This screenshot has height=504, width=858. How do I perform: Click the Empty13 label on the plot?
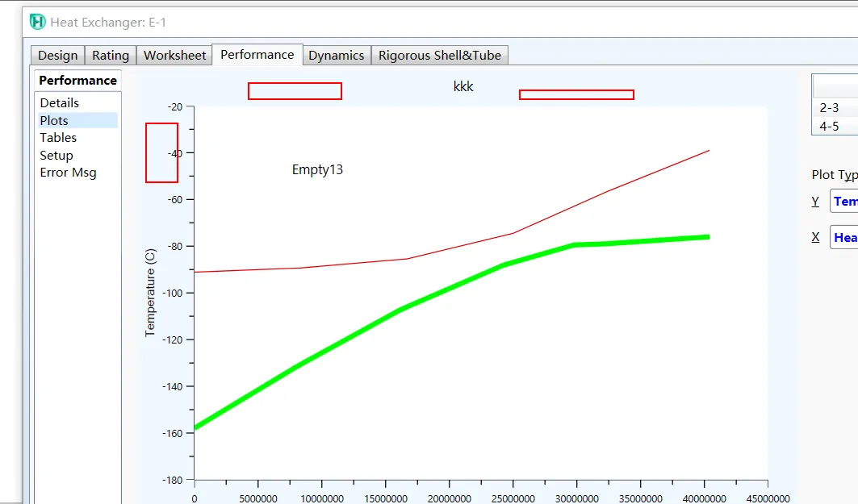pyautogui.click(x=317, y=170)
